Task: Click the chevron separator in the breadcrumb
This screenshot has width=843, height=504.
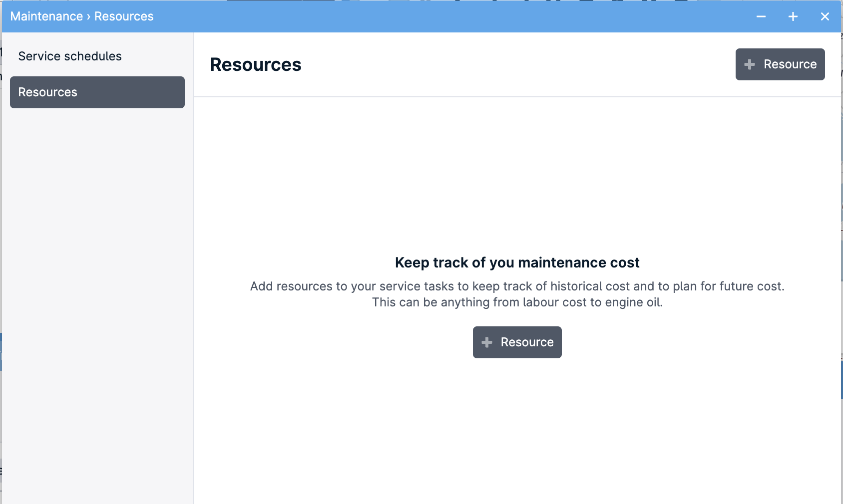Action: click(88, 16)
